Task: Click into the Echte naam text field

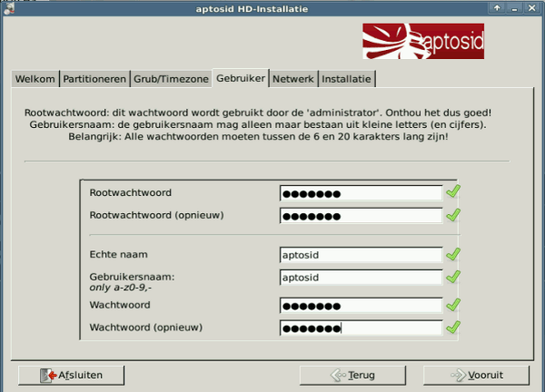Action: (x=361, y=255)
